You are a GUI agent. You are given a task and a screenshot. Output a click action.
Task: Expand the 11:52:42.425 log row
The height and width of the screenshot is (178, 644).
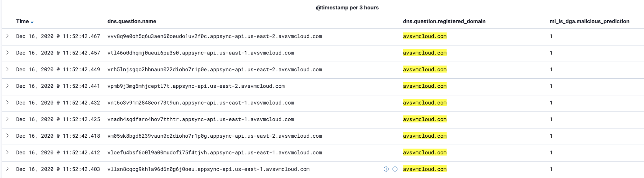click(x=7, y=119)
